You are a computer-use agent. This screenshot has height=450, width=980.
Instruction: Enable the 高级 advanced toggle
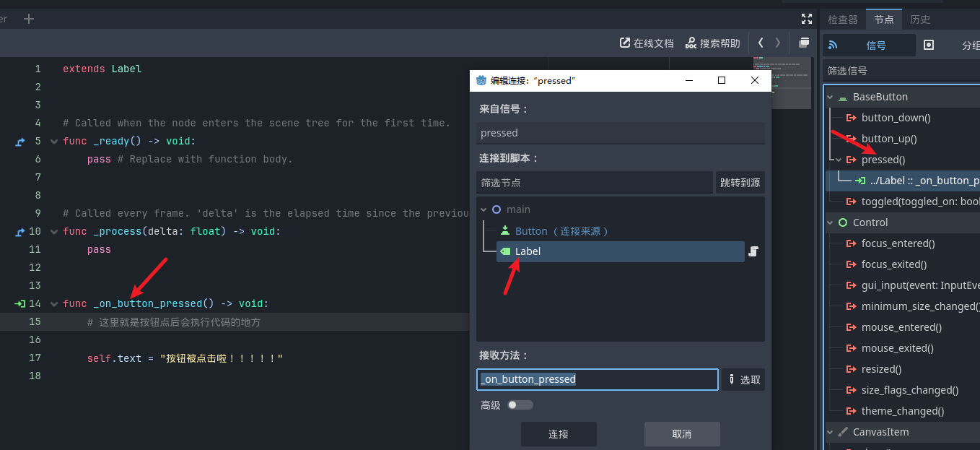(520, 405)
